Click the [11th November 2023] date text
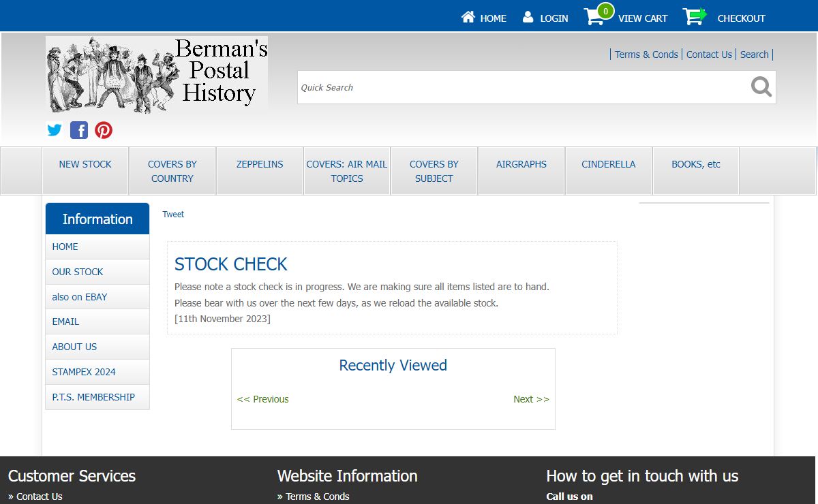This screenshot has width=818, height=504. 222,319
